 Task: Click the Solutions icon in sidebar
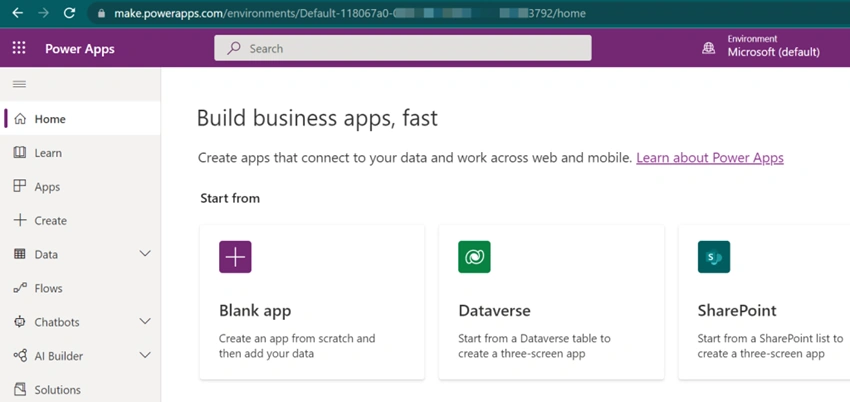(20, 389)
